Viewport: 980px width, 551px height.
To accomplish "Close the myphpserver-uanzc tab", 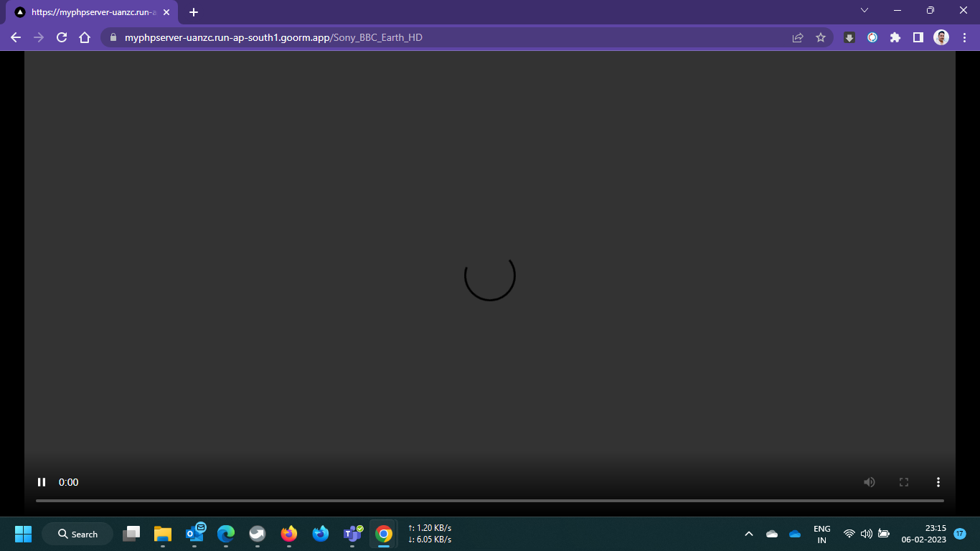I will pyautogui.click(x=166, y=12).
